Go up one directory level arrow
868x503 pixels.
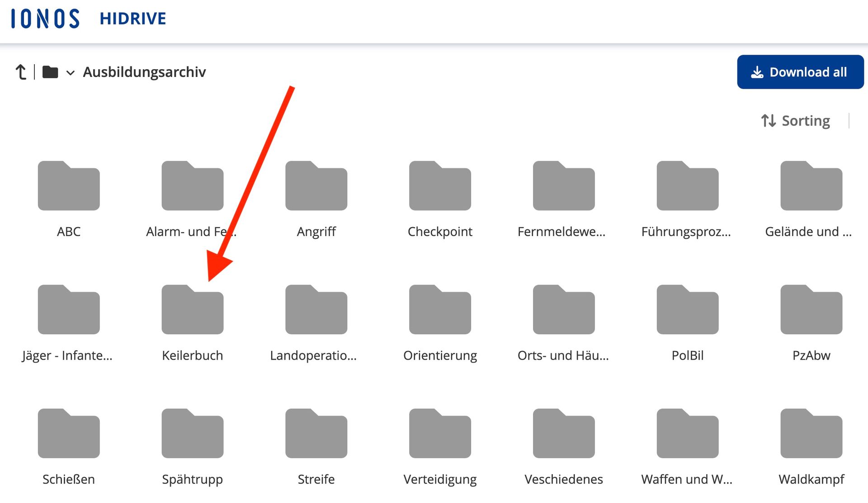21,72
